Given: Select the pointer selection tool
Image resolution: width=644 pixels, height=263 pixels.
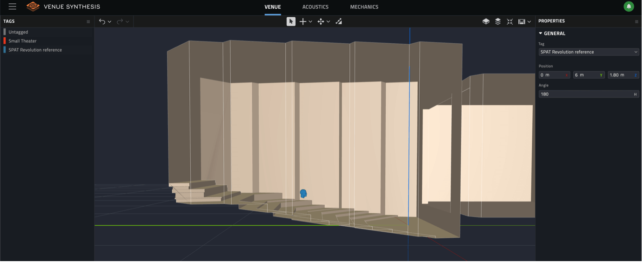Looking at the screenshot, I should (x=291, y=21).
